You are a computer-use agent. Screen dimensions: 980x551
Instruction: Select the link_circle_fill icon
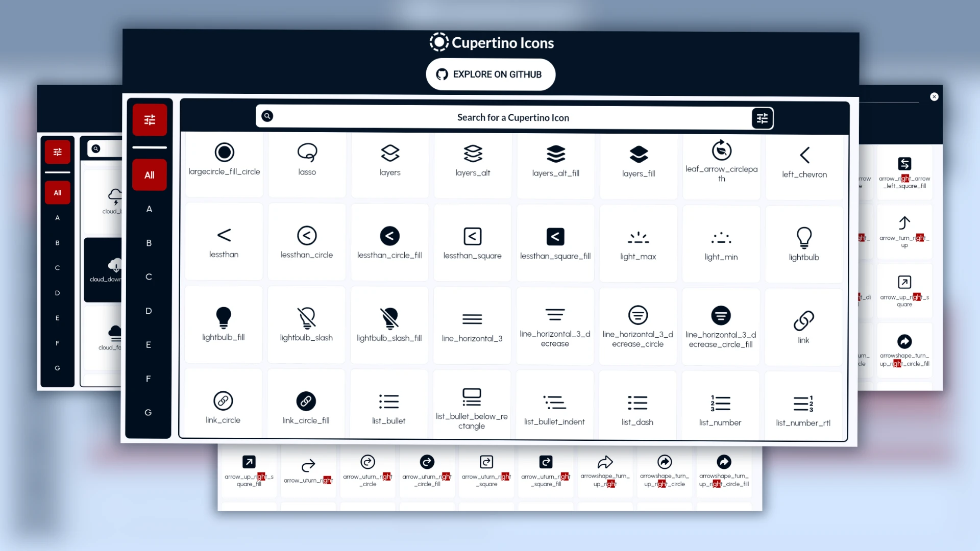point(306,401)
